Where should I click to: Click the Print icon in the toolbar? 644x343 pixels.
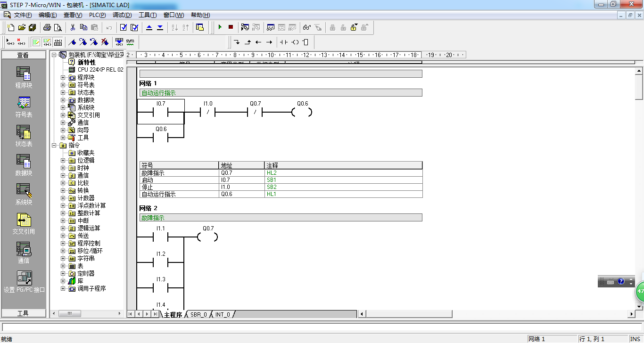click(x=47, y=27)
